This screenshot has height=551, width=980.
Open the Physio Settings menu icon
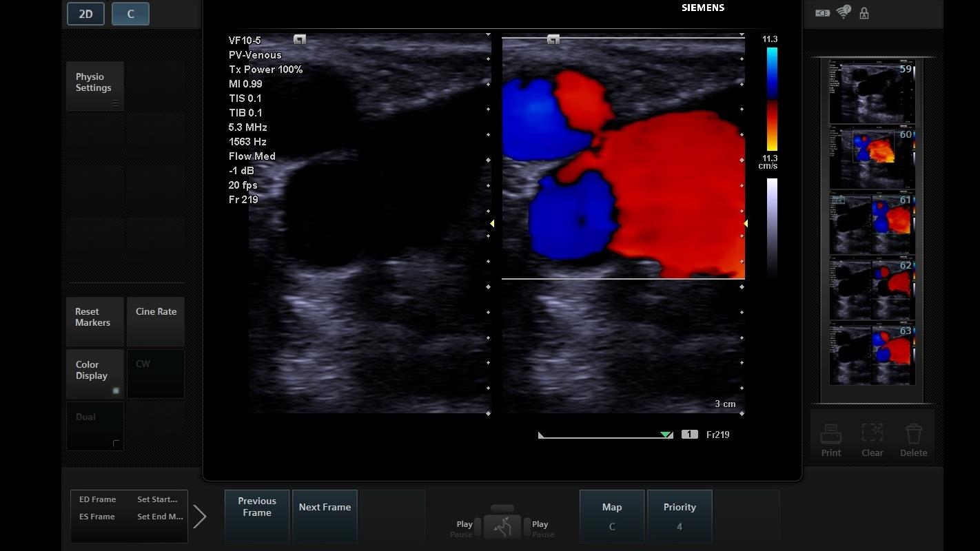click(x=115, y=102)
